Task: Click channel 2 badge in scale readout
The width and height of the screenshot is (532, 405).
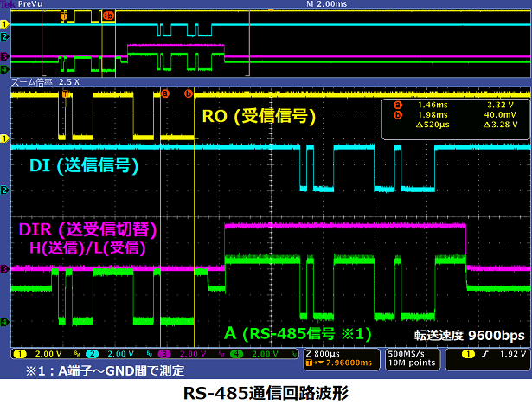Action: click(92, 354)
